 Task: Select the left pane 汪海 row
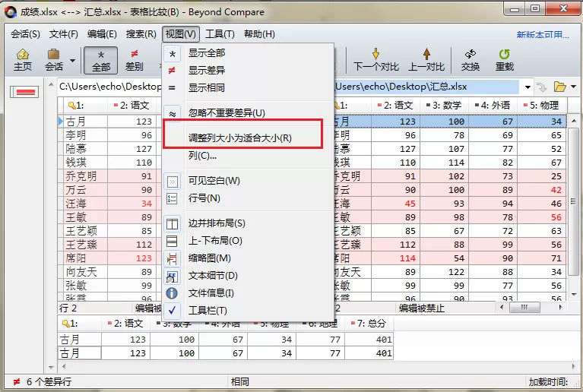pyautogui.click(x=109, y=204)
